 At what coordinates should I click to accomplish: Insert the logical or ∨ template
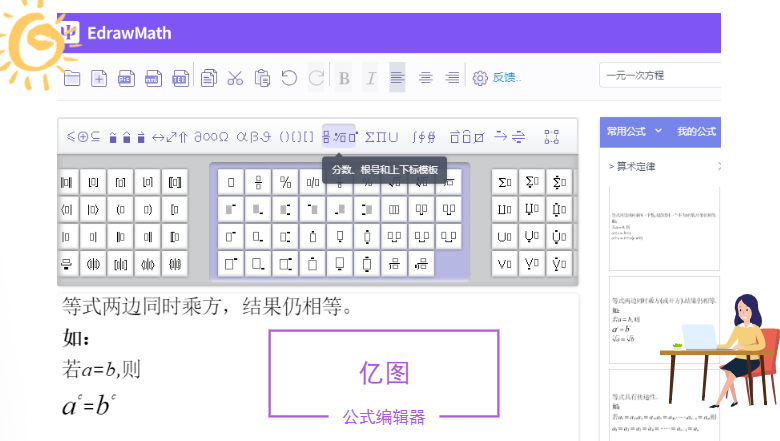pyautogui.click(x=504, y=264)
